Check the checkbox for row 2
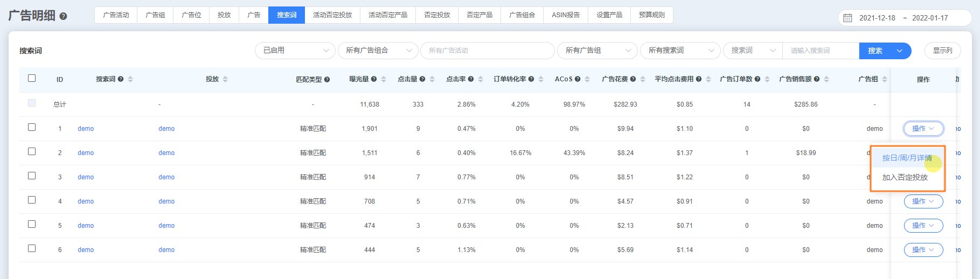This screenshot has height=279, width=980. [x=32, y=151]
